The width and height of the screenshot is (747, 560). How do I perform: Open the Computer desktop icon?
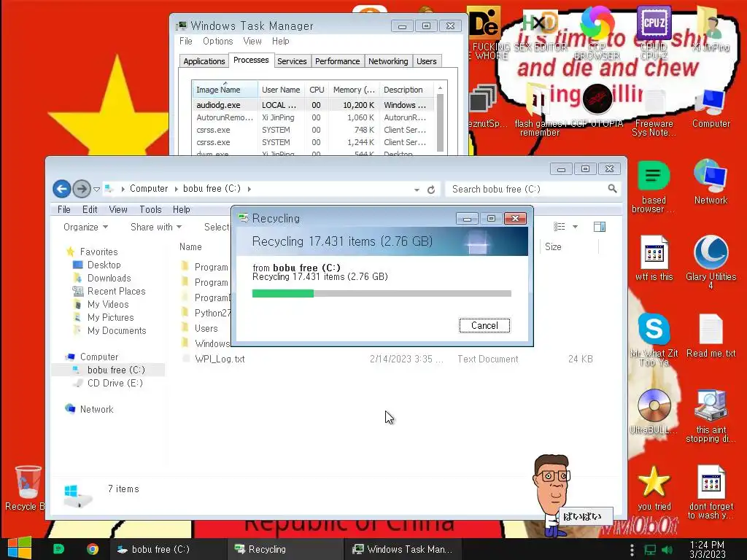pyautogui.click(x=711, y=108)
